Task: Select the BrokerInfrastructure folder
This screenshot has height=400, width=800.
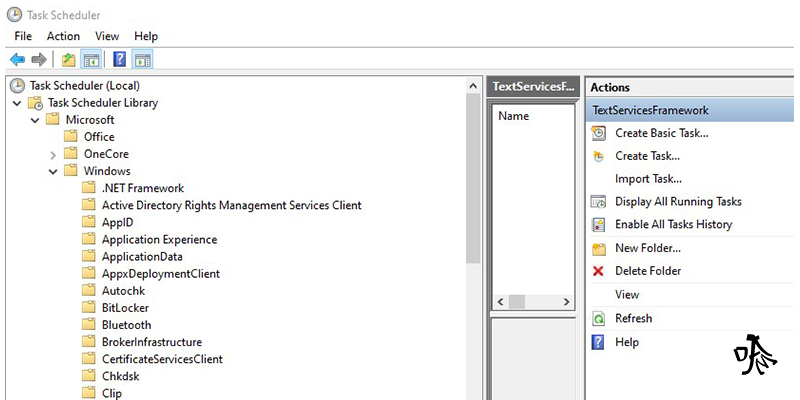Action: point(152,342)
